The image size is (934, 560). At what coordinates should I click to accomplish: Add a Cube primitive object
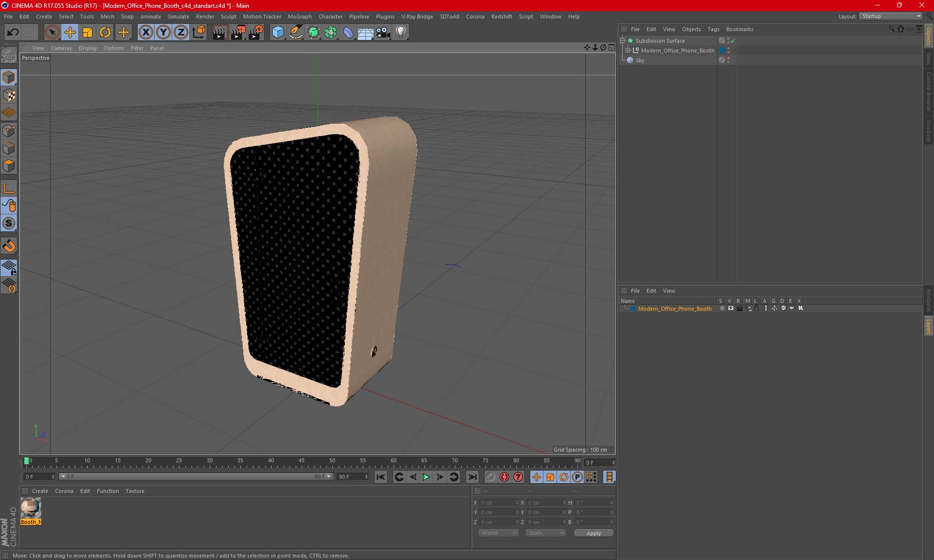[278, 33]
